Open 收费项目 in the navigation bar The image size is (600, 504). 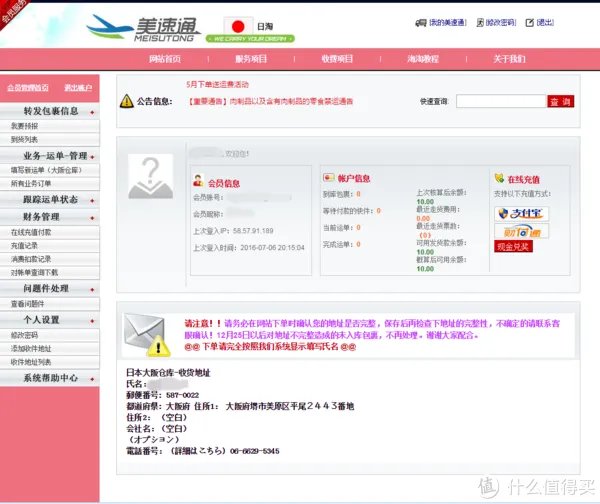tap(337, 59)
